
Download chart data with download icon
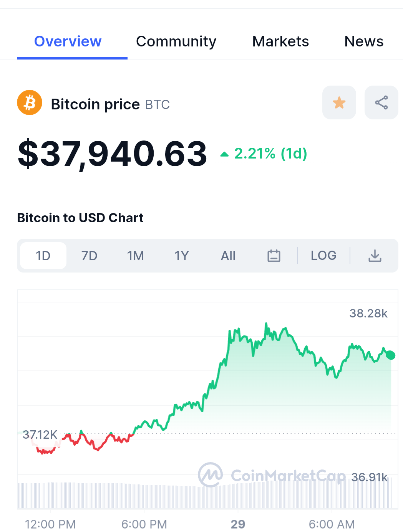coord(375,256)
